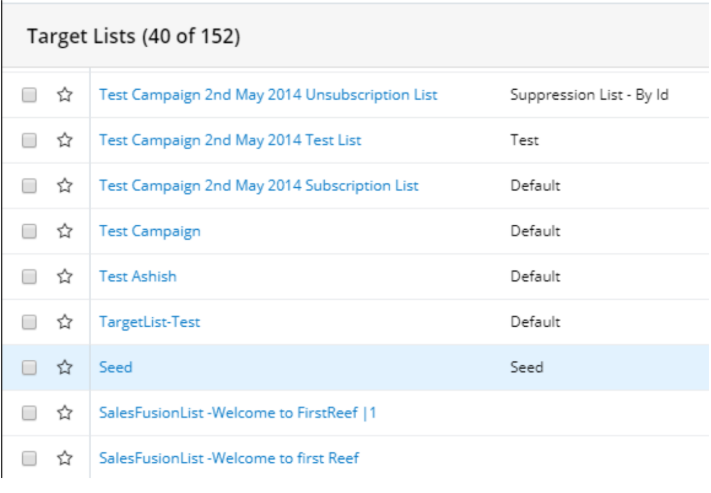Favorite the Test Campaign 2nd May 2014 Test List
This screenshot has width=711, height=493.
click(65, 141)
